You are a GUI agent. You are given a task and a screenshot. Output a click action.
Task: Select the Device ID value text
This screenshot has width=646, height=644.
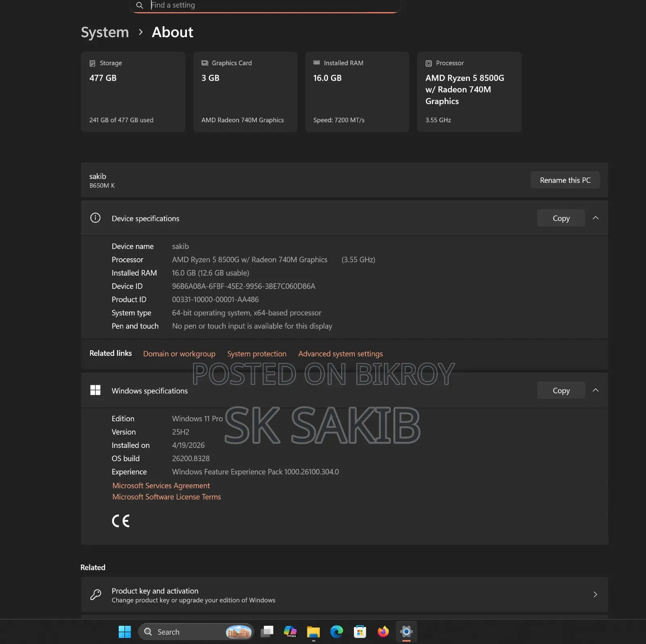pyautogui.click(x=243, y=286)
